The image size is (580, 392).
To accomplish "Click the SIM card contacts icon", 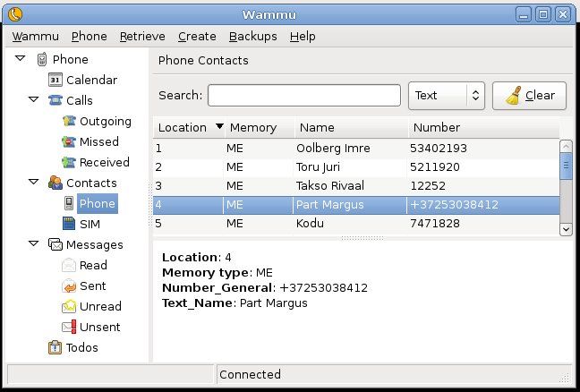I will coord(69,225).
